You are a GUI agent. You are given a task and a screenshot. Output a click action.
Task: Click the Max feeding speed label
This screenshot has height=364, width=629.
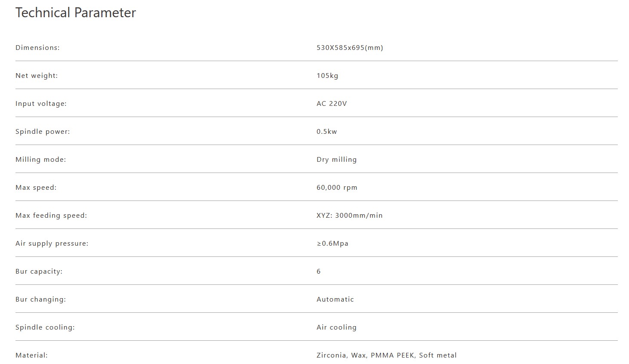tap(51, 216)
